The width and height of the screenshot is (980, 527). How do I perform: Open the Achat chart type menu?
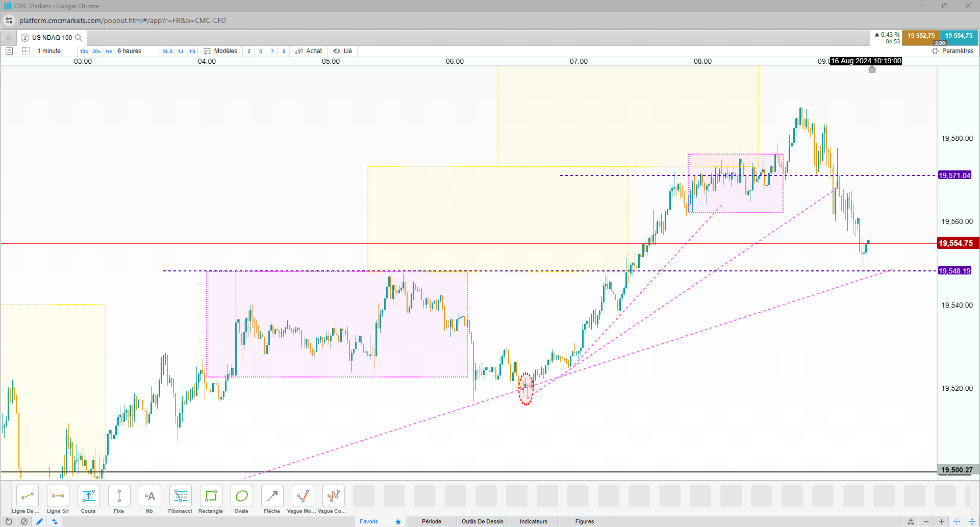309,51
